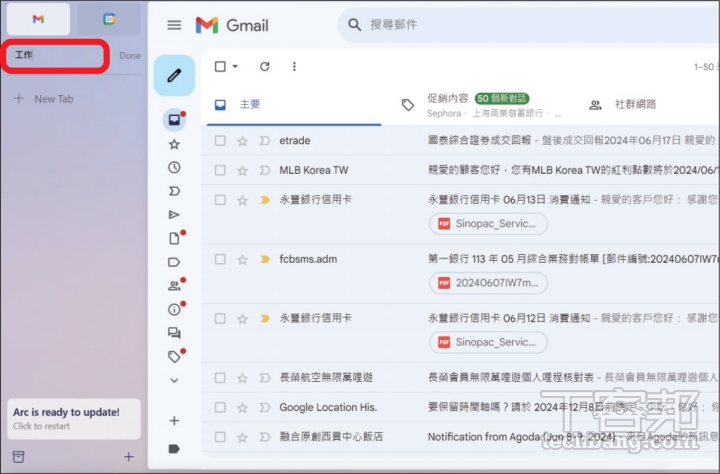Click the Arc is ready to update banner
Viewport: 720px width, 474px height.
tap(73, 418)
